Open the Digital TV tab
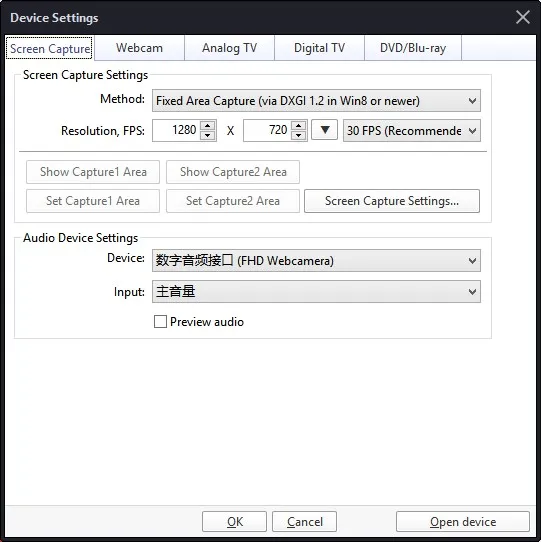 coord(319,48)
